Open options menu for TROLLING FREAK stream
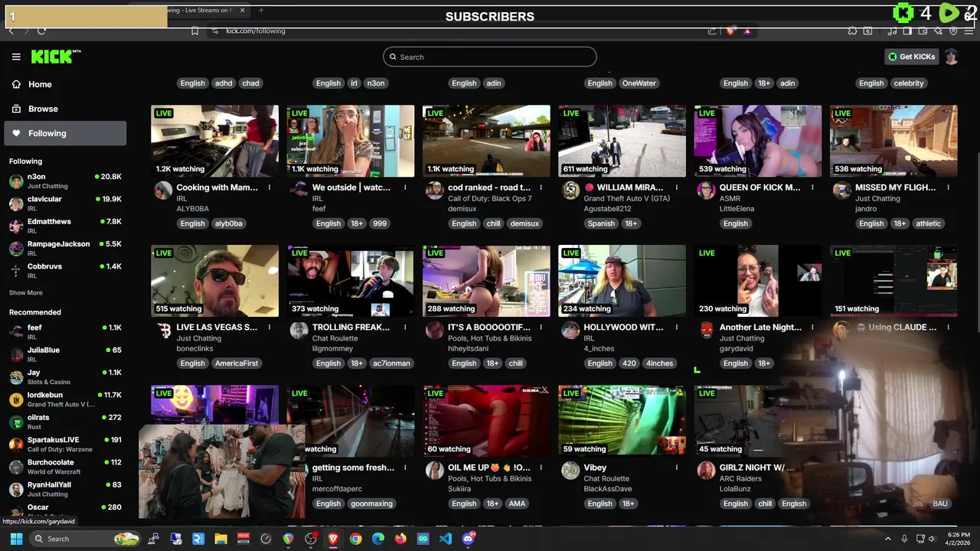The image size is (980, 551). (405, 328)
